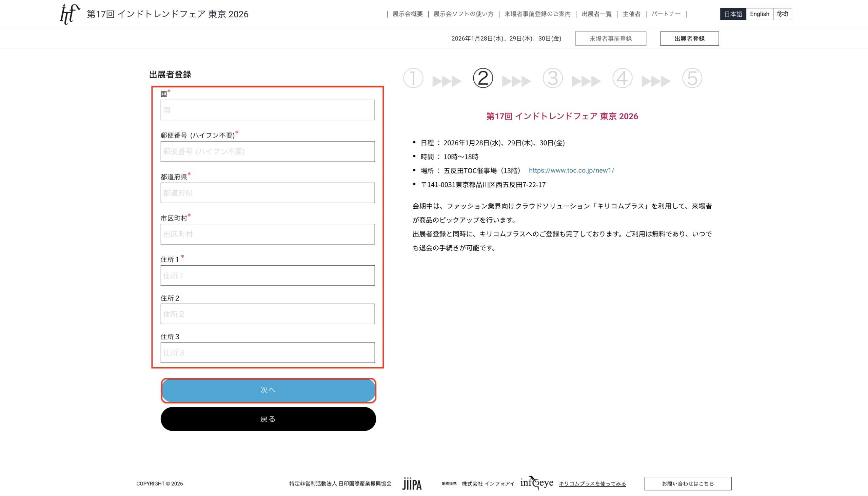Image resolution: width=868 pixels, height=496 pixels.
Task: Switch language to English
Action: click(759, 14)
